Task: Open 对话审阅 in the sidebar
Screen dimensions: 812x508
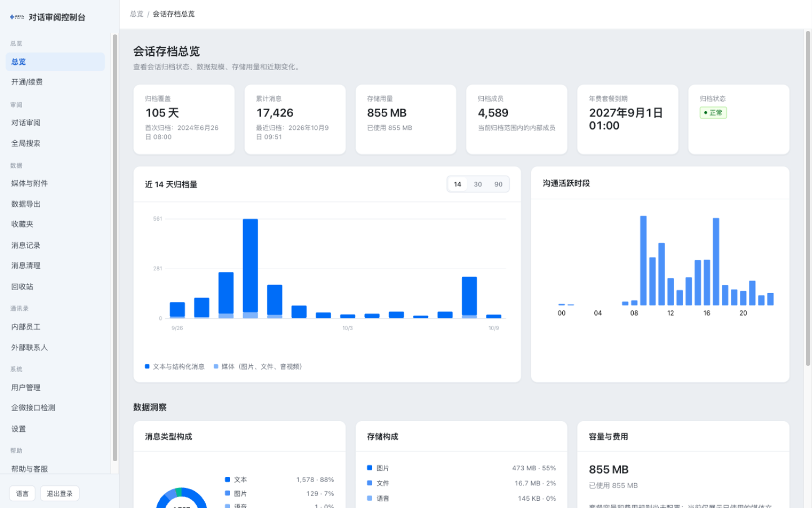Action: click(55, 122)
